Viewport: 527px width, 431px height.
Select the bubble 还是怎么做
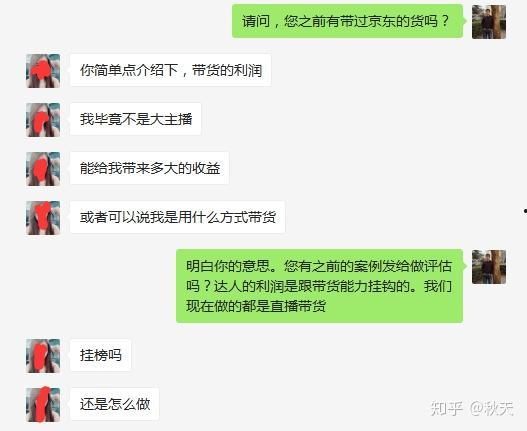tap(115, 404)
